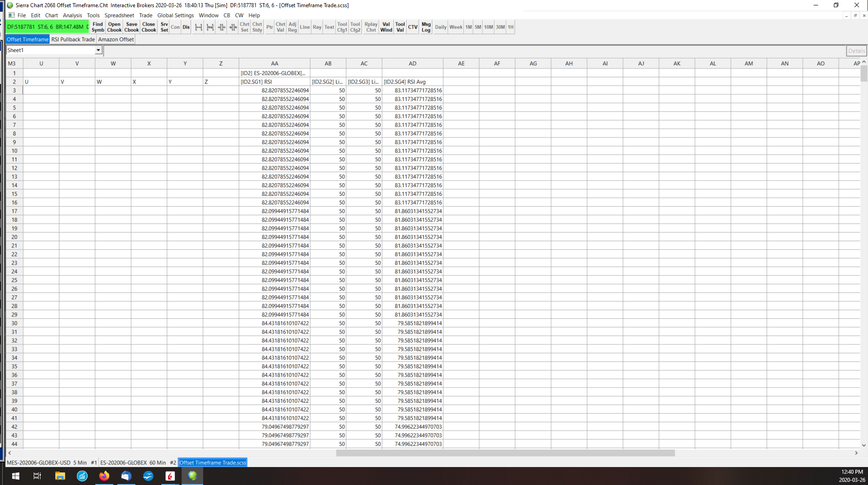Click the Msg Log toolbar button

click(426, 27)
